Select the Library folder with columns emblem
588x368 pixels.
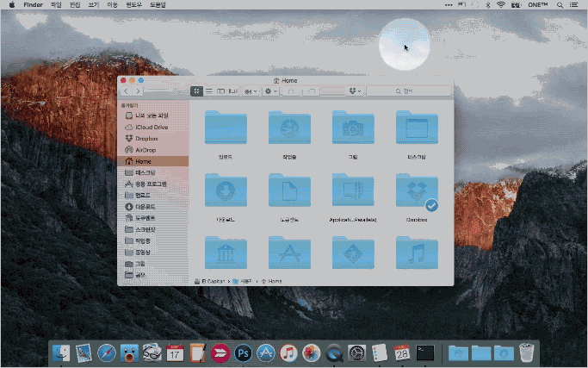click(x=226, y=253)
